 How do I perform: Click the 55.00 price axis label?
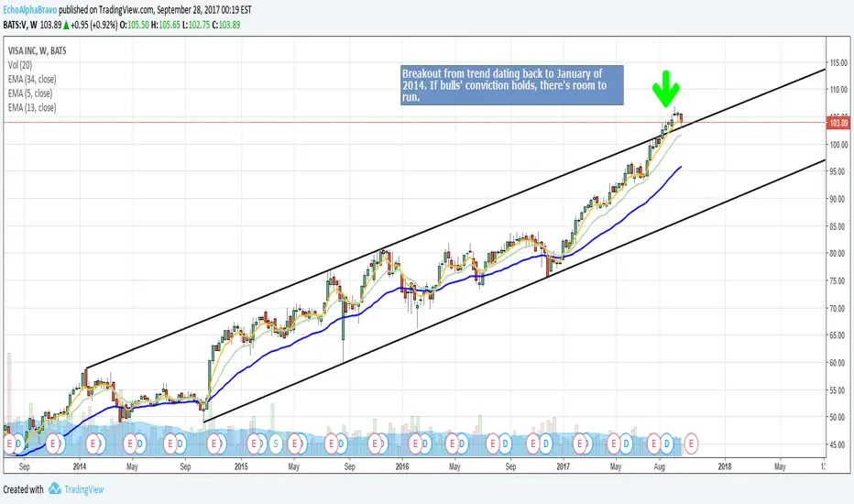coord(838,390)
